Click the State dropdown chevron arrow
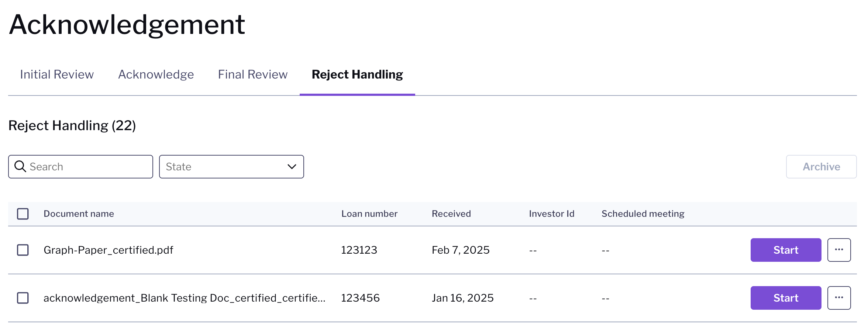The height and width of the screenshot is (323, 868). coord(292,167)
